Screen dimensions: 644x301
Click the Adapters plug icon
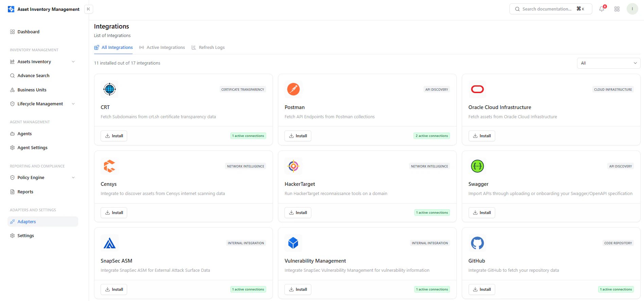pos(13,222)
